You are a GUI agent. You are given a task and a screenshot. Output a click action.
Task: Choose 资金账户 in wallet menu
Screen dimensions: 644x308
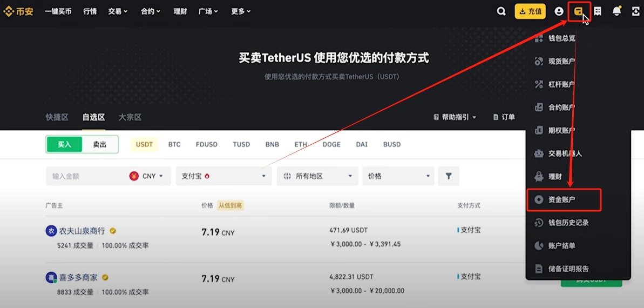click(x=564, y=200)
